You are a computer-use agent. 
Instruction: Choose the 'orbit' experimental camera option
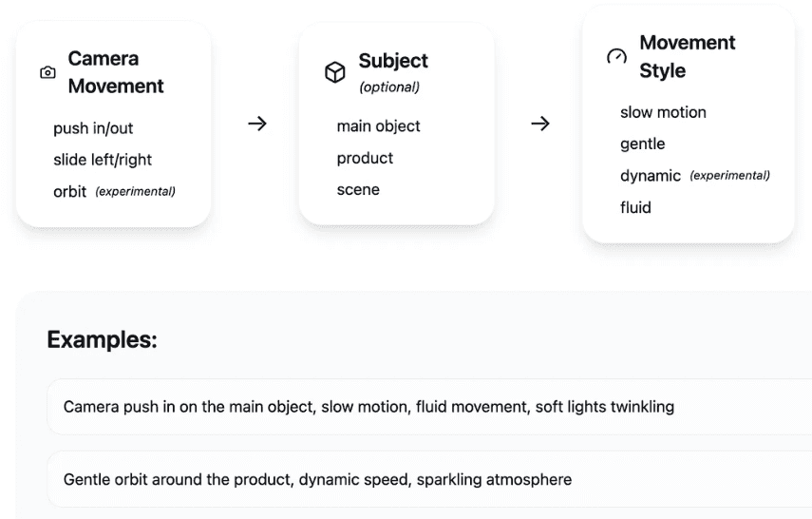pos(70,192)
